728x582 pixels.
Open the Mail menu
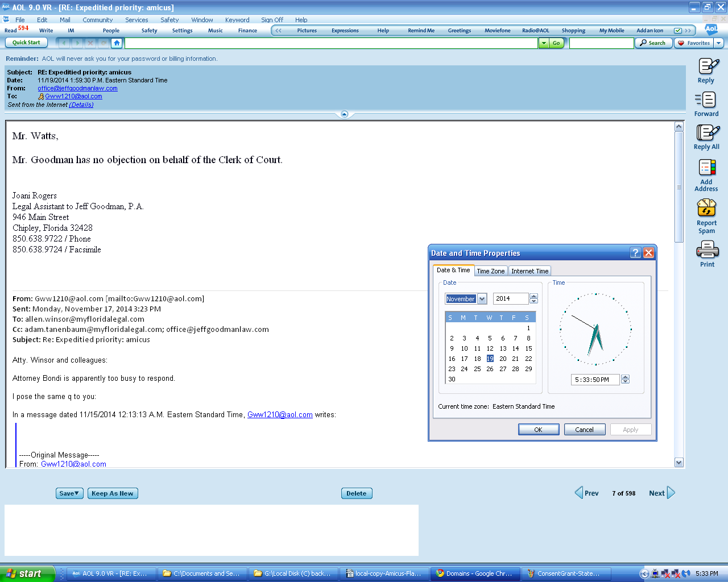click(65, 20)
